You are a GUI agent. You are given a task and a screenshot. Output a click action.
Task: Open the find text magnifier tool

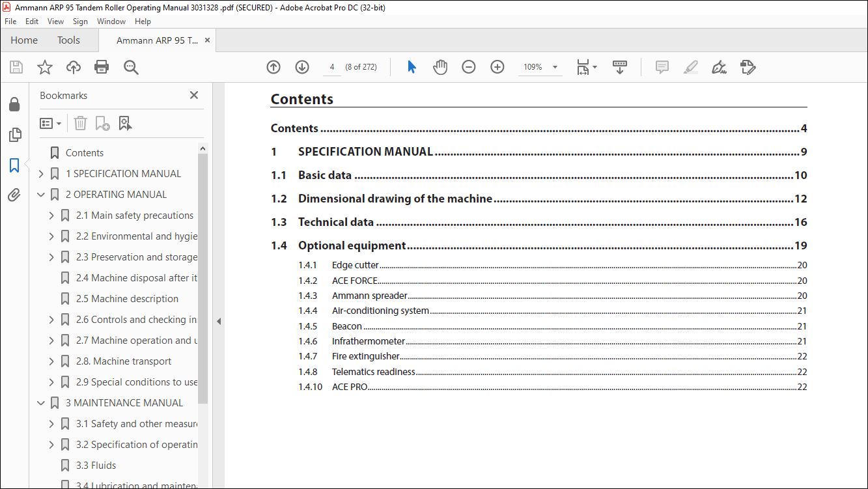(x=131, y=67)
